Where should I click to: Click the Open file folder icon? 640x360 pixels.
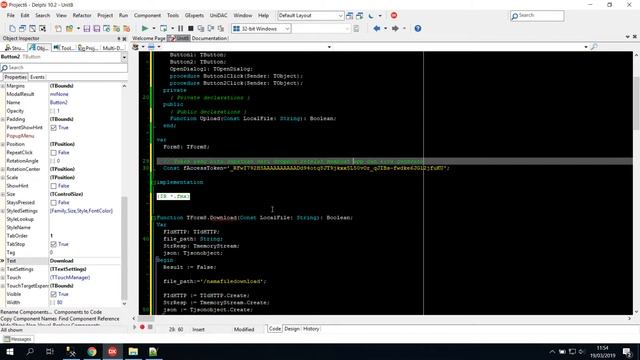(69, 29)
